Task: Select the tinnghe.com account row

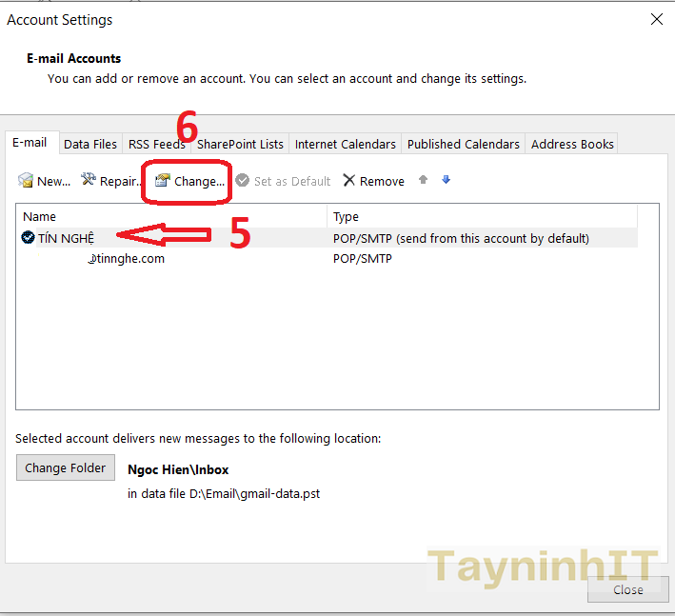Action: click(x=128, y=258)
